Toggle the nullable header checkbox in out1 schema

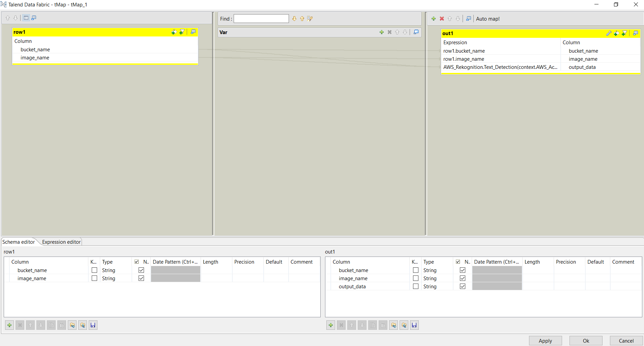[458, 262]
